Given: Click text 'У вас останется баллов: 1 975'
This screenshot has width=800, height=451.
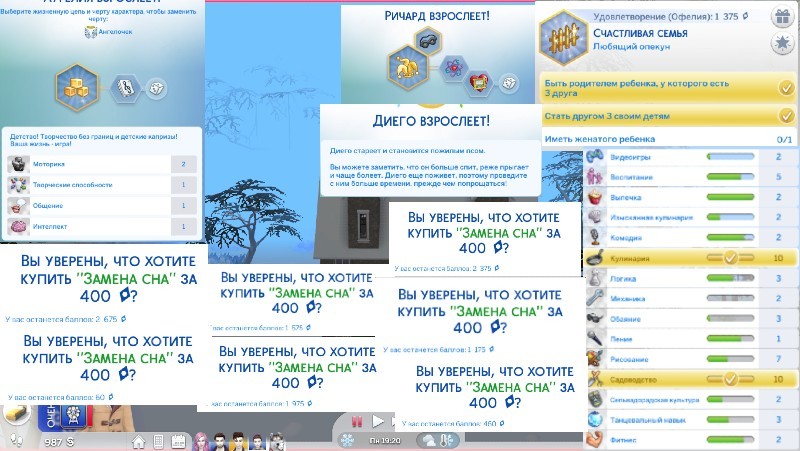Looking at the screenshot, I should coord(260,404).
